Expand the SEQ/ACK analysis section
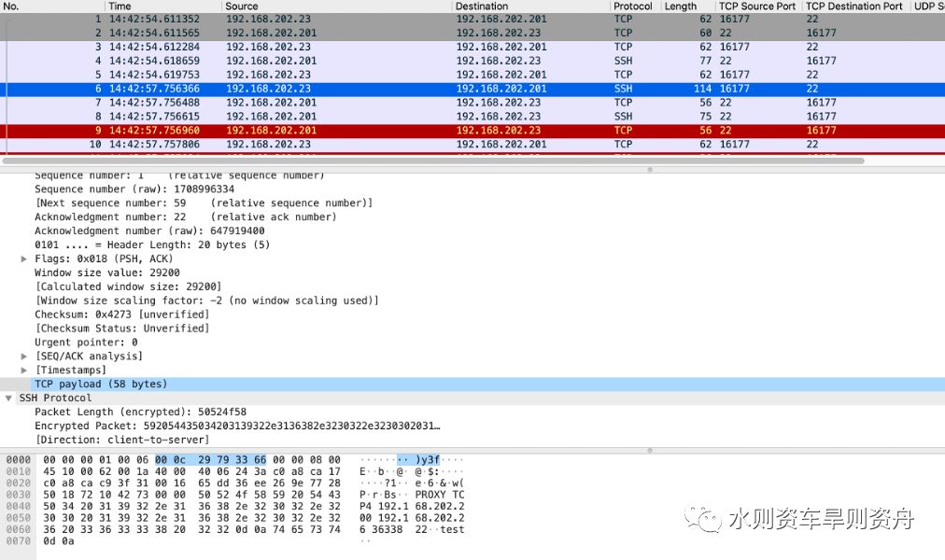Image resolution: width=945 pixels, height=560 pixels. coord(22,356)
